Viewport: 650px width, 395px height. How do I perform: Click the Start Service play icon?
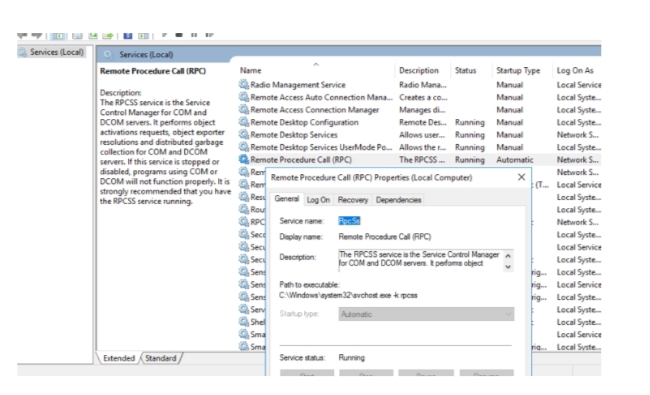click(164, 35)
